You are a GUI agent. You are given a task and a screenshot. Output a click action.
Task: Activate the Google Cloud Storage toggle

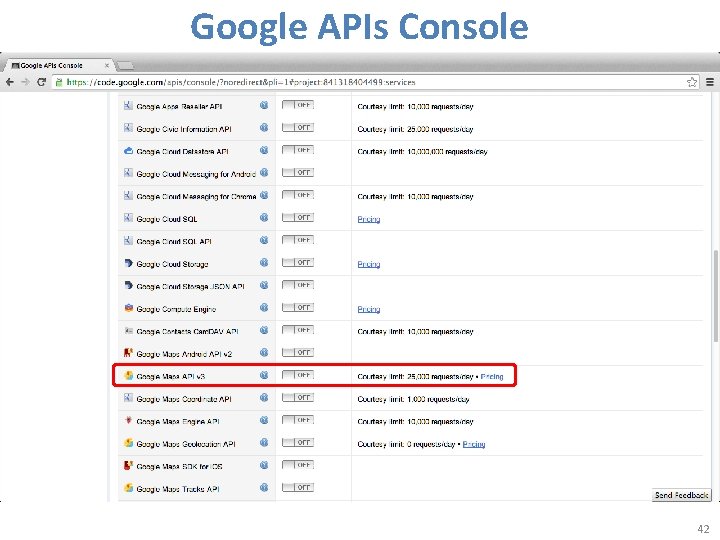pos(298,263)
